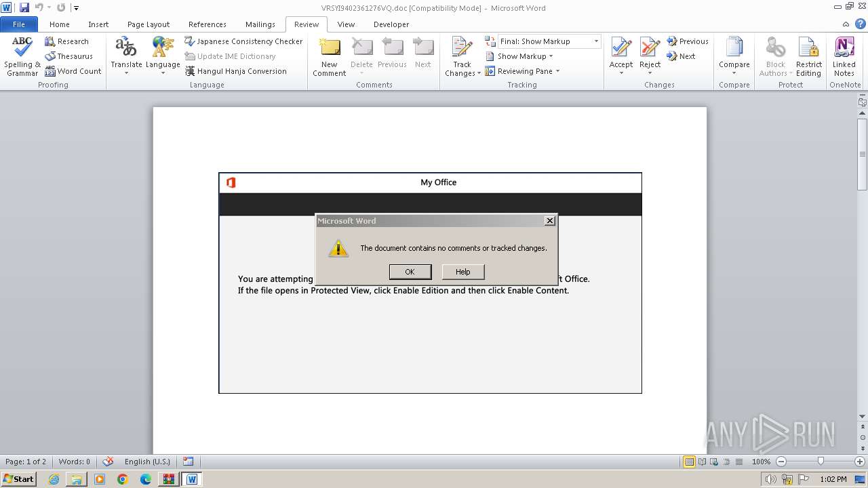
Task: Open the Language options
Action: coord(163,56)
